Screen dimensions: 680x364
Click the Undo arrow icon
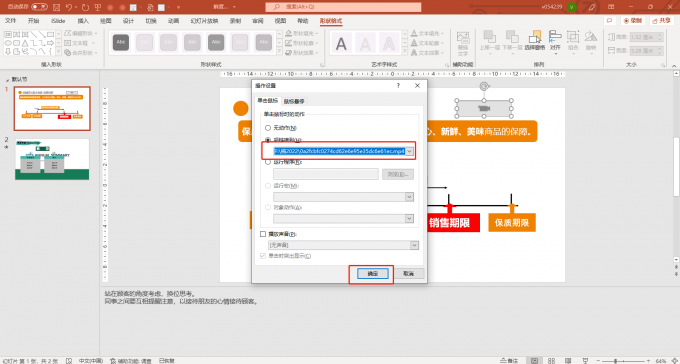coord(69,7)
